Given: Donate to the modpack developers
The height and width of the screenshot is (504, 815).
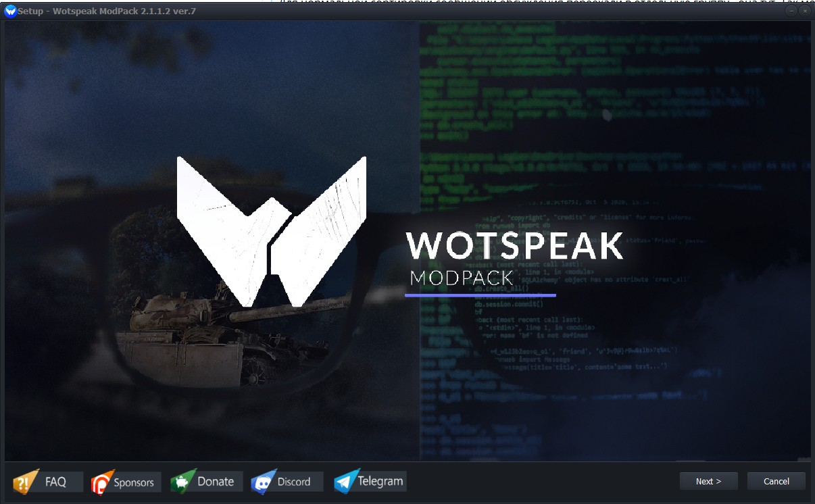Looking at the screenshot, I should click(206, 481).
